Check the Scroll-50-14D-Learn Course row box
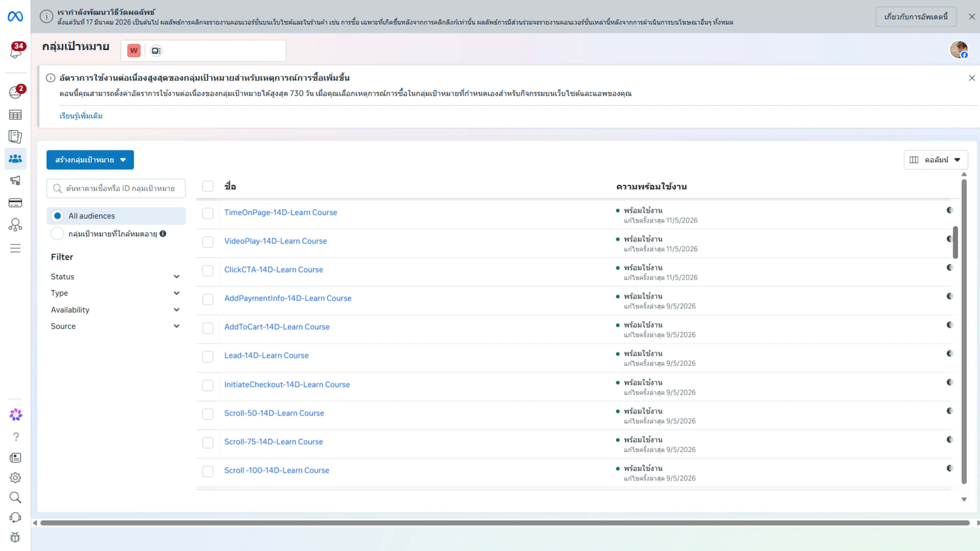This screenshot has width=980, height=551. (208, 414)
